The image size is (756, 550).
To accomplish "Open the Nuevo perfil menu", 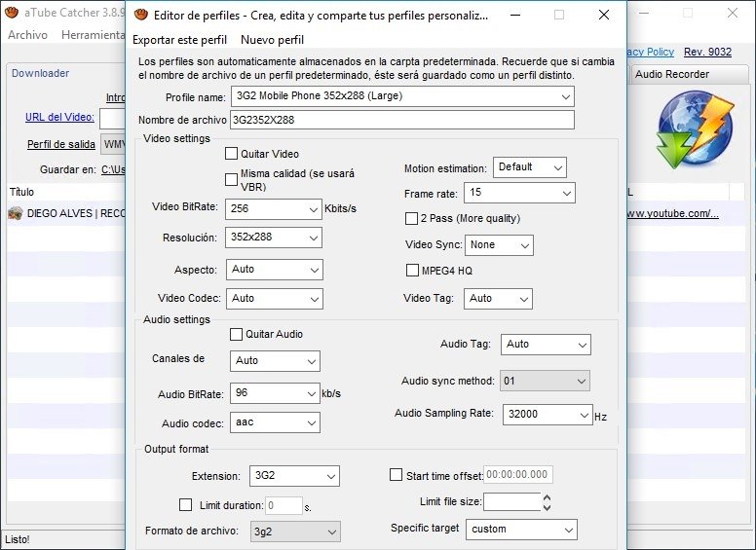I will point(273,40).
